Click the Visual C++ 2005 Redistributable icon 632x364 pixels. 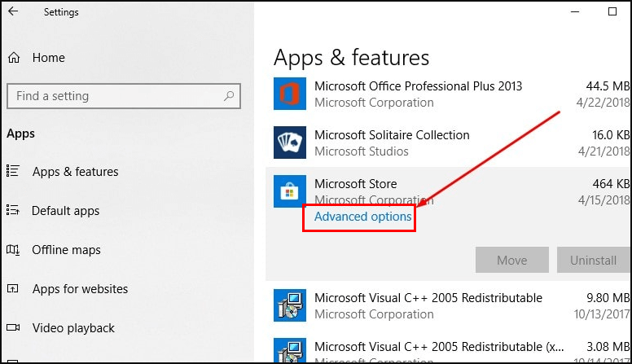tap(289, 305)
